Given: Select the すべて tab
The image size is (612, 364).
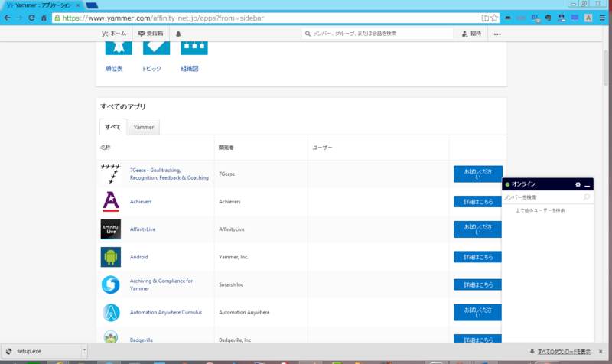Looking at the screenshot, I should [x=112, y=127].
